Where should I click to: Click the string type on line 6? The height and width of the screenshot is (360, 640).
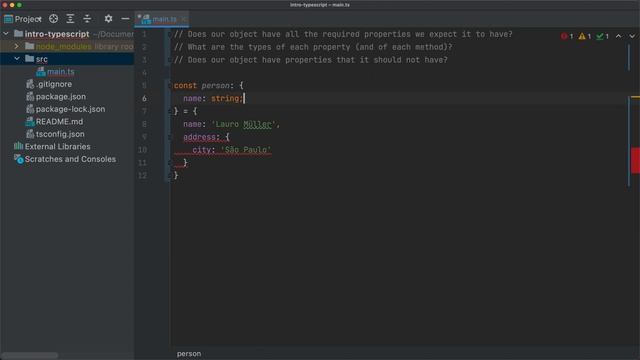pos(225,98)
